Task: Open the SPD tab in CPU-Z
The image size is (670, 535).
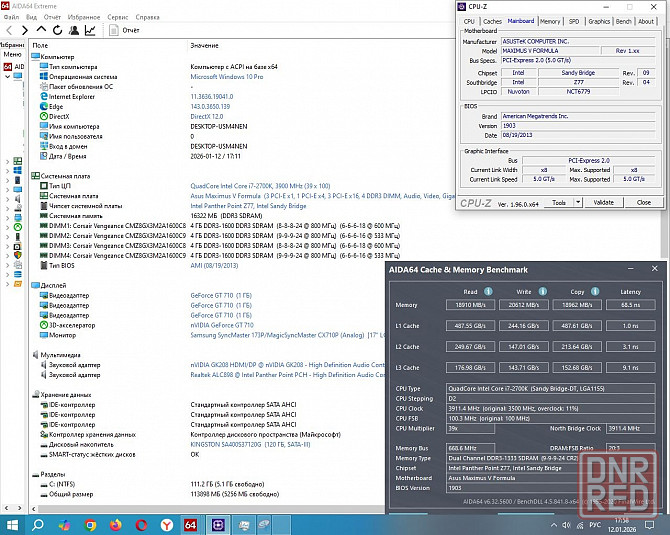Action: [574, 21]
